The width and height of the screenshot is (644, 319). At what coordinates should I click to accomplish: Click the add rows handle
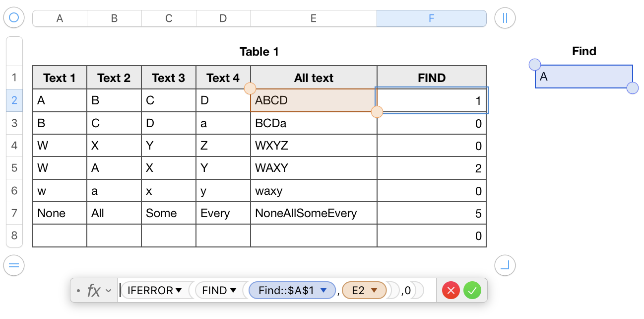click(x=14, y=265)
